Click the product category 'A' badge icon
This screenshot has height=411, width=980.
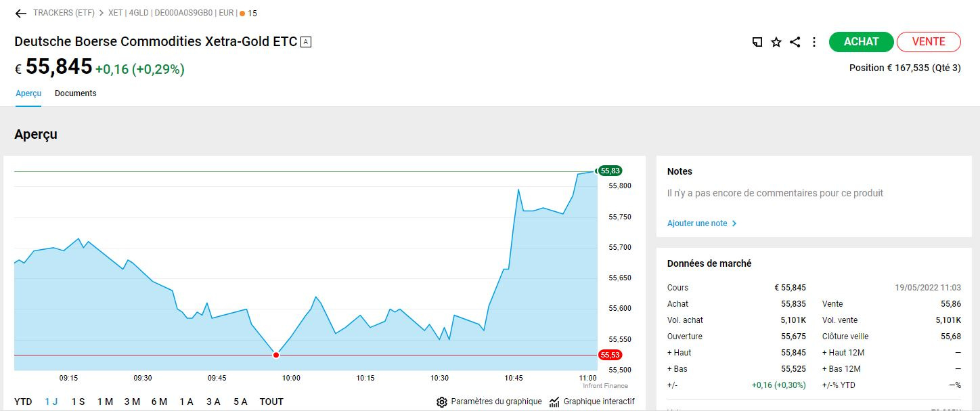[306, 42]
